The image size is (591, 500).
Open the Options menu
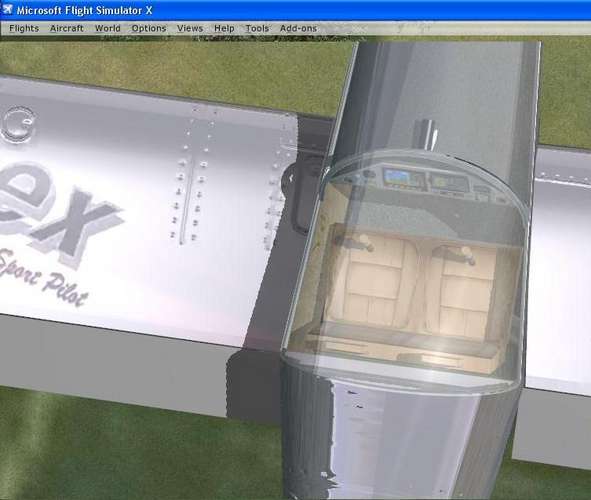tap(149, 29)
